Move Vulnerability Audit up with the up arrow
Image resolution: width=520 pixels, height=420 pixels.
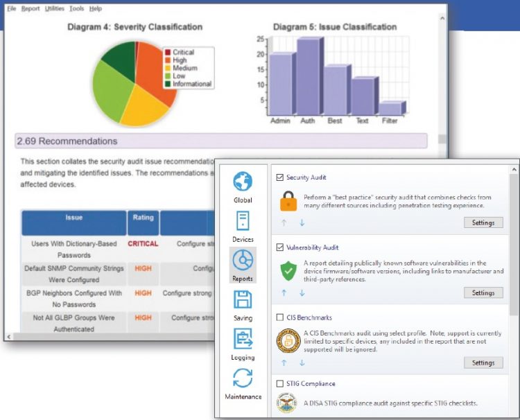pos(284,292)
